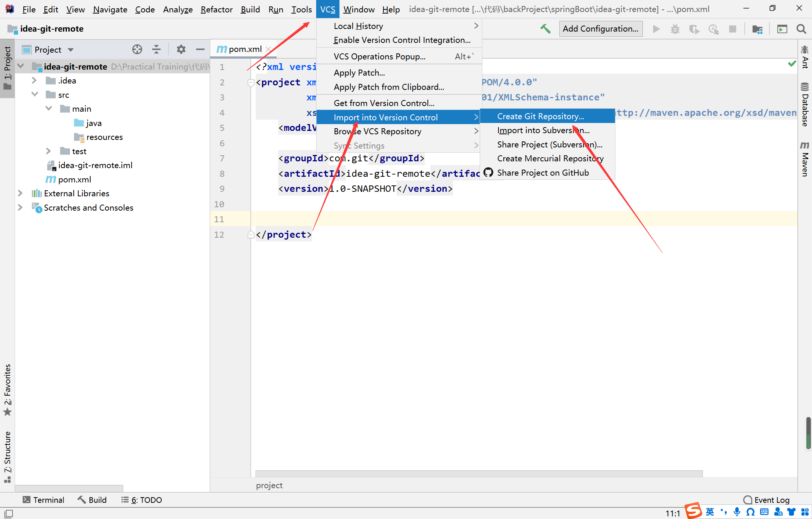Open Browse VCS Repository submenu

[398, 131]
